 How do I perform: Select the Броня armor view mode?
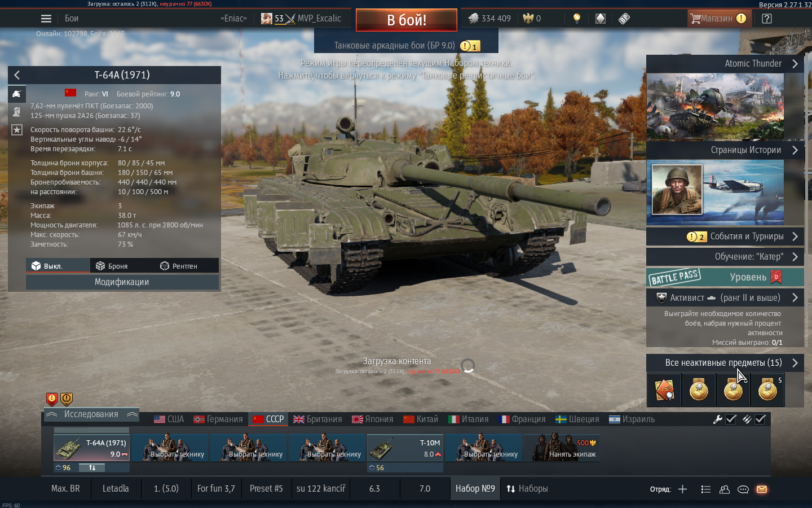tap(112, 266)
